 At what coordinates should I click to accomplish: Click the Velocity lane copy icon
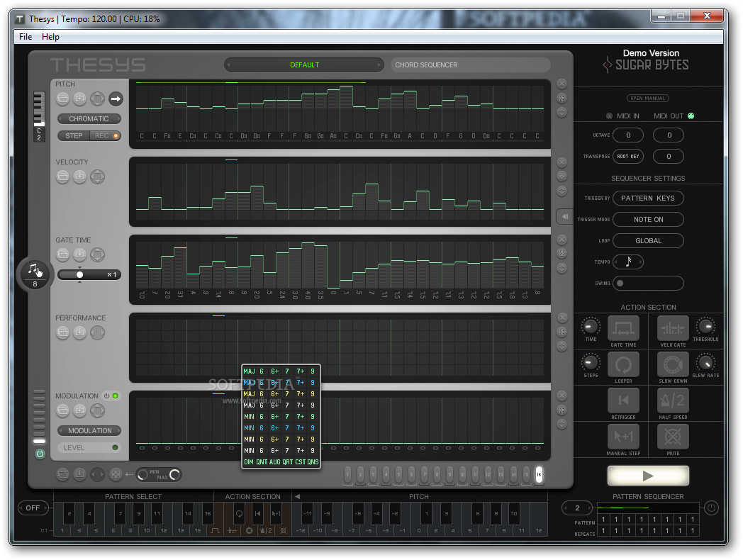click(62, 177)
